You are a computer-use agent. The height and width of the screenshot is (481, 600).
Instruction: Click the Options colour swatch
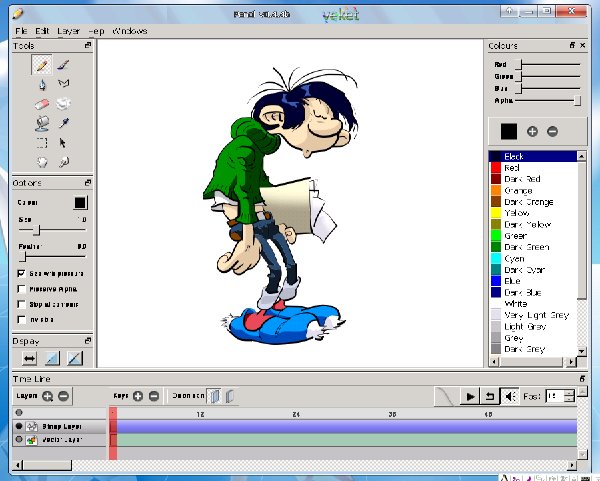point(80,202)
